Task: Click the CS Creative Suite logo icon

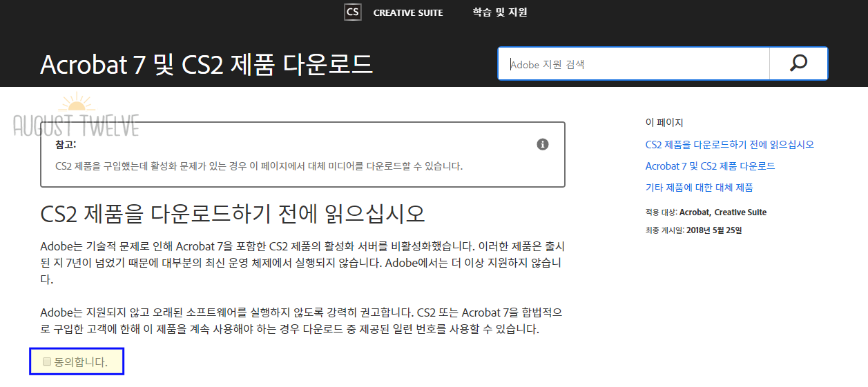Action: pos(353,12)
